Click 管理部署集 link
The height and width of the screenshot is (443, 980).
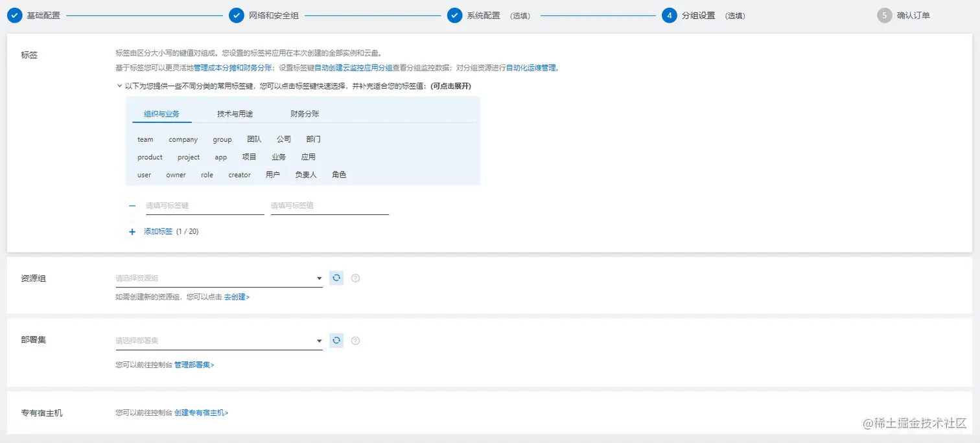tap(194, 365)
